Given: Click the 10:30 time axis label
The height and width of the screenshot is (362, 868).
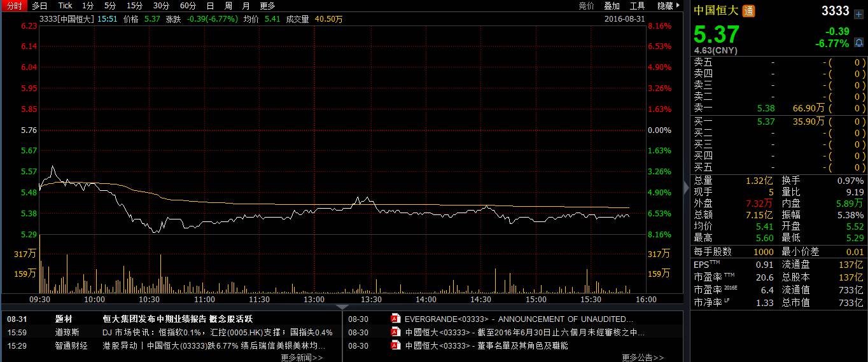Looking at the screenshot, I should coord(149,299).
